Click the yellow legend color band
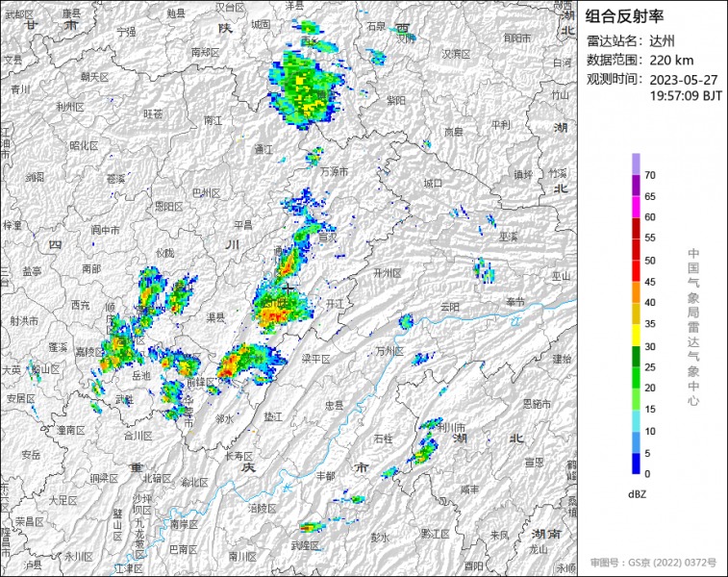Viewport: 728px width, 577px height. point(636,334)
